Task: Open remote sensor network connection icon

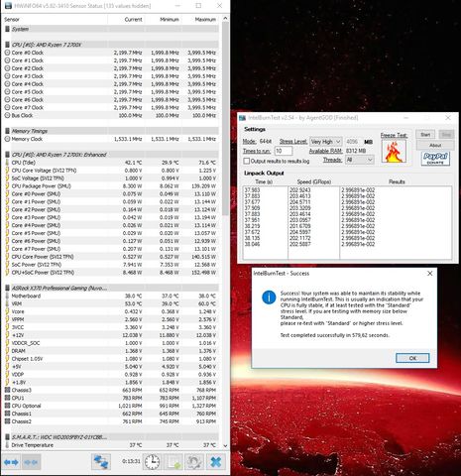Action: pos(101,462)
